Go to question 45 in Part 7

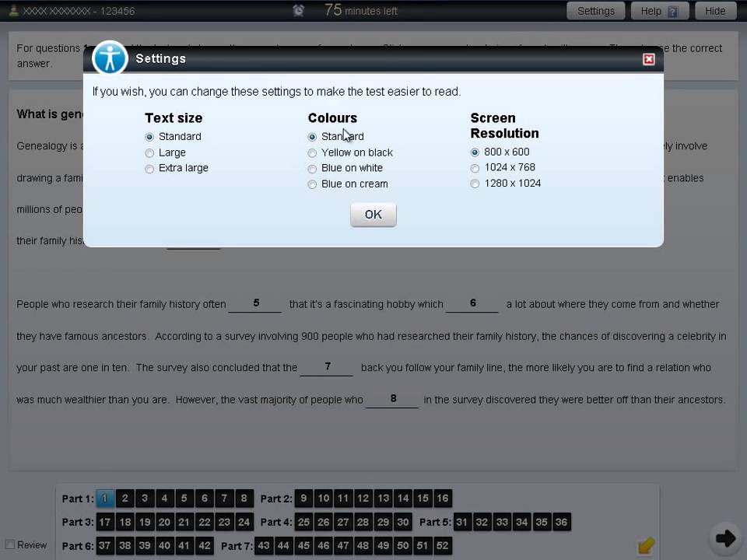[303, 546]
